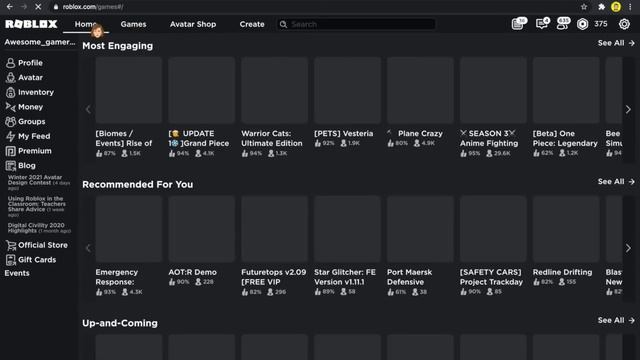See All Recommended For You games
Viewport: 640px width, 360px height.
point(616,182)
